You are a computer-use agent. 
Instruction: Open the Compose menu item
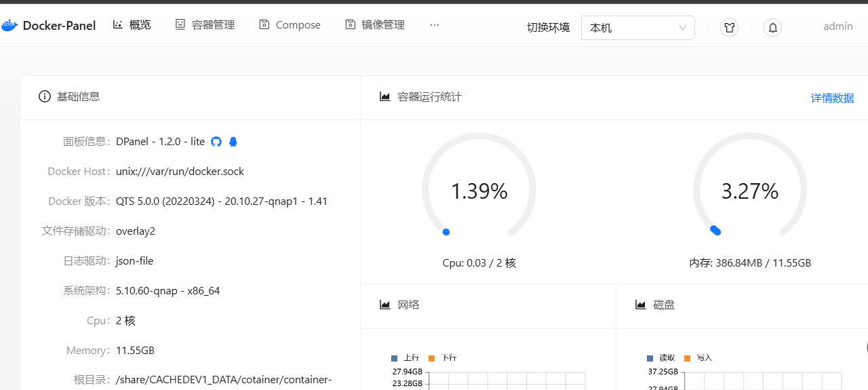[290, 25]
